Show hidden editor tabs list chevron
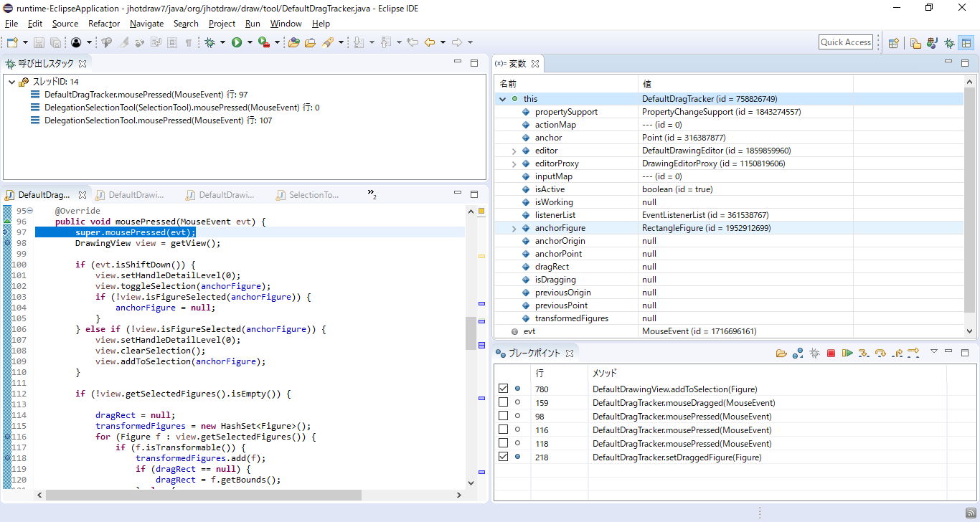The height and width of the screenshot is (522, 980). (372, 194)
